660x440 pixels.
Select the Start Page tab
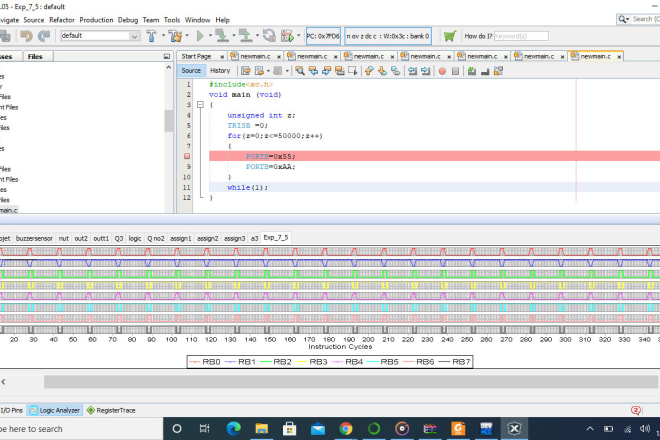click(196, 56)
